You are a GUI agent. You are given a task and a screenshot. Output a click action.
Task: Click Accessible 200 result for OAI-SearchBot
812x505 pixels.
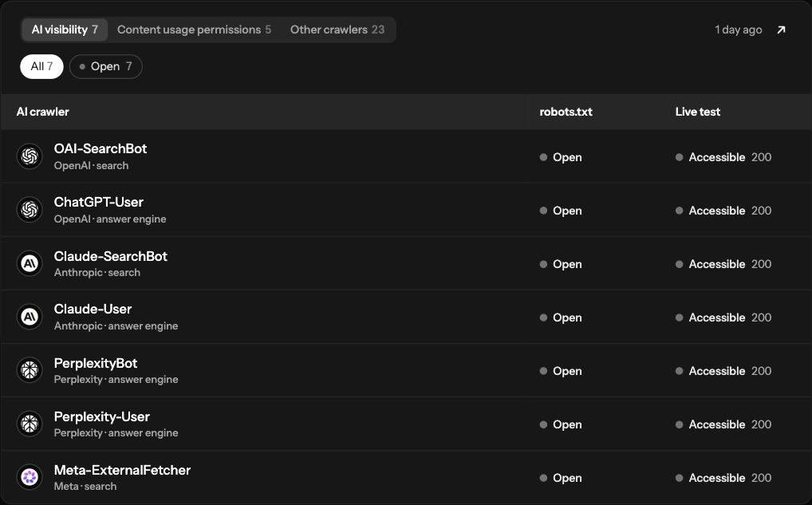click(723, 157)
